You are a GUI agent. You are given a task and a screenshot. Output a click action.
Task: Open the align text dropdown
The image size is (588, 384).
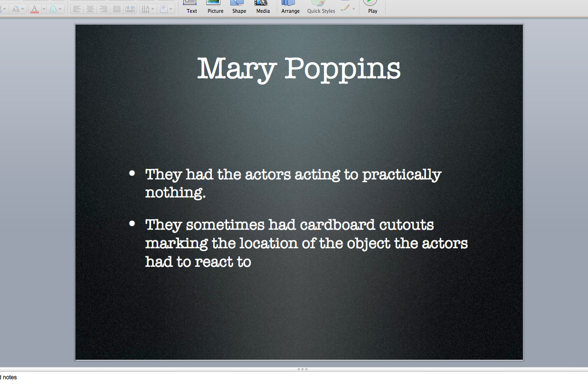click(166, 9)
